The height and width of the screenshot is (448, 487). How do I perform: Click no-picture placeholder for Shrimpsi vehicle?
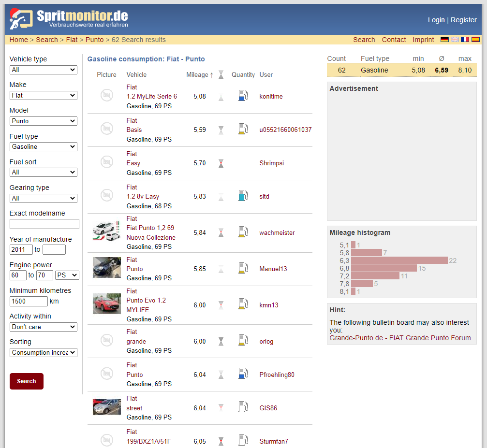coord(107,162)
